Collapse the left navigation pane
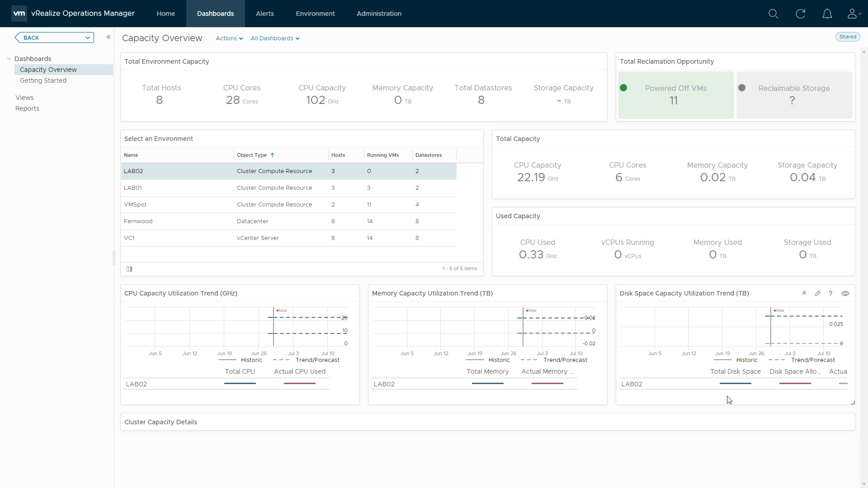Image resolution: width=868 pixels, height=488 pixels. click(x=108, y=37)
